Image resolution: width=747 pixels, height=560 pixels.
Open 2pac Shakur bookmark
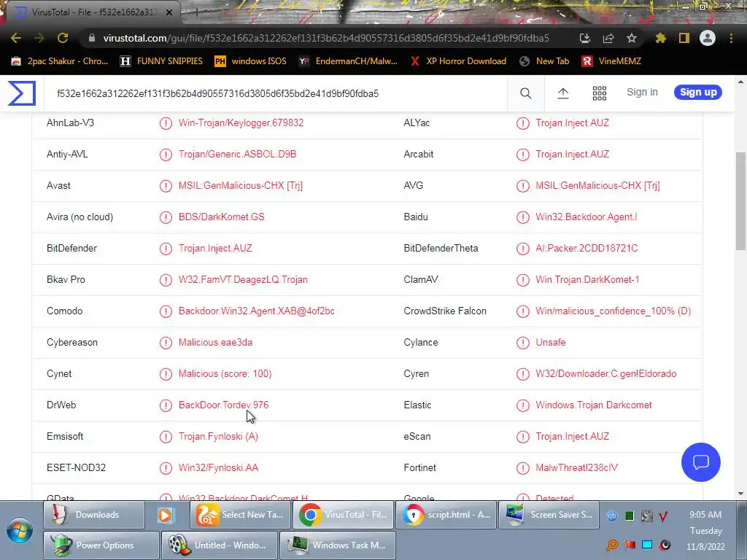pyautogui.click(x=60, y=61)
